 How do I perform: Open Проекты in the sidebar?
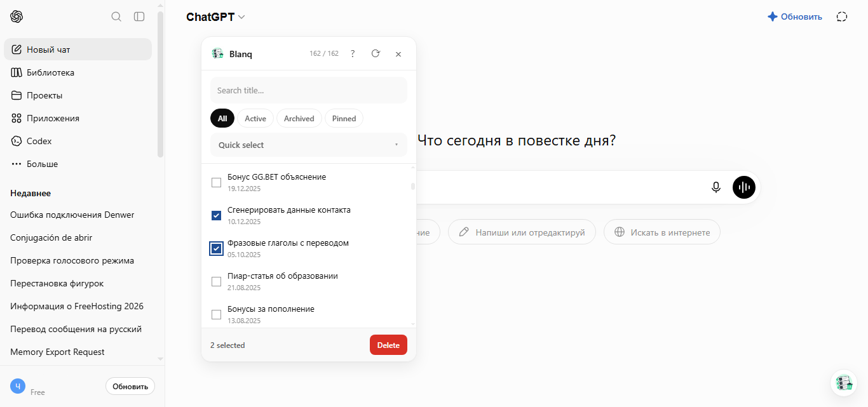coord(78,95)
